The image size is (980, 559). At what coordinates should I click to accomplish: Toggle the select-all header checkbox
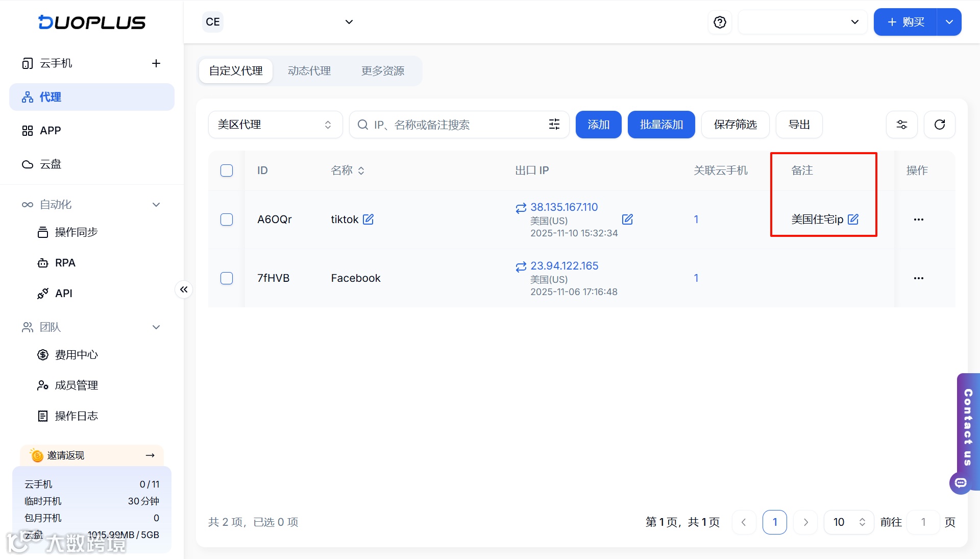227,171
